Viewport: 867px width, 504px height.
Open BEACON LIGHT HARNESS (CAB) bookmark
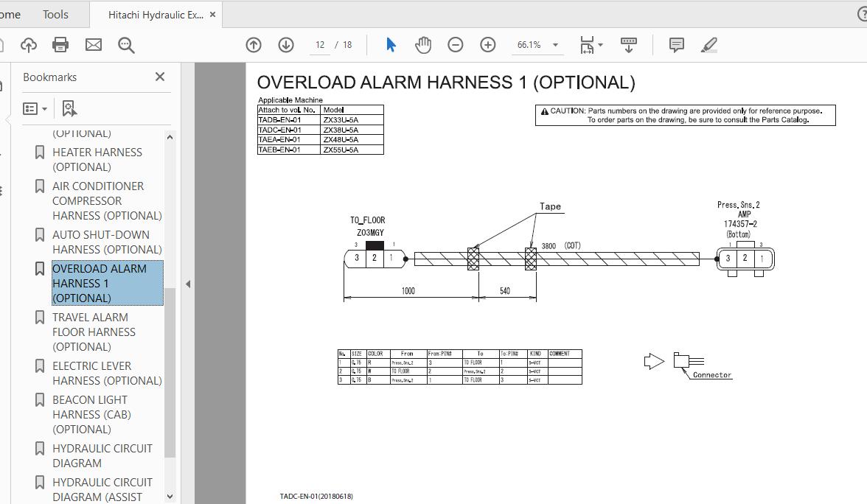[x=91, y=414]
